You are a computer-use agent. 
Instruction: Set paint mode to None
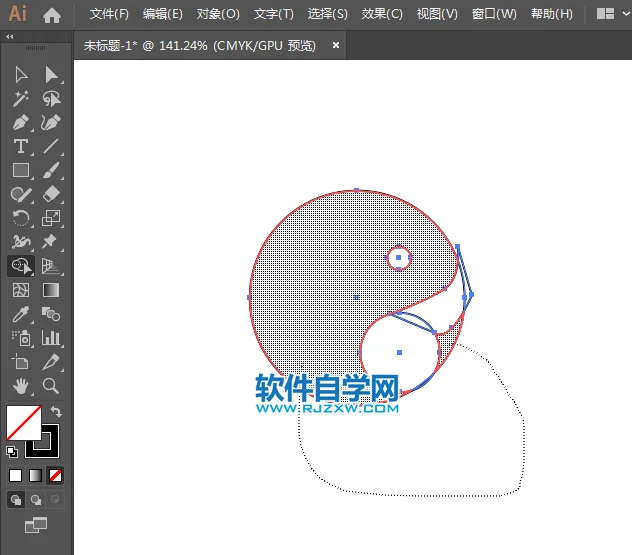pos(55,476)
